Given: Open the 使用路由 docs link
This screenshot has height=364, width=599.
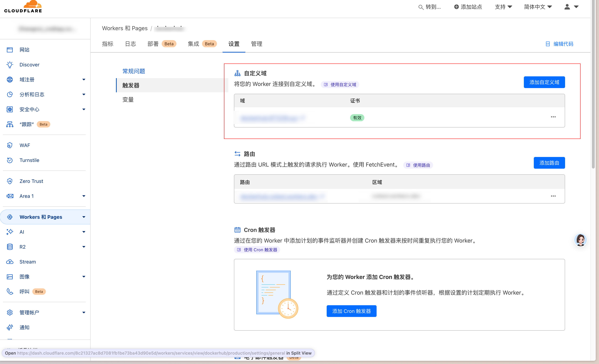Looking at the screenshot, I should coord(418,165).
